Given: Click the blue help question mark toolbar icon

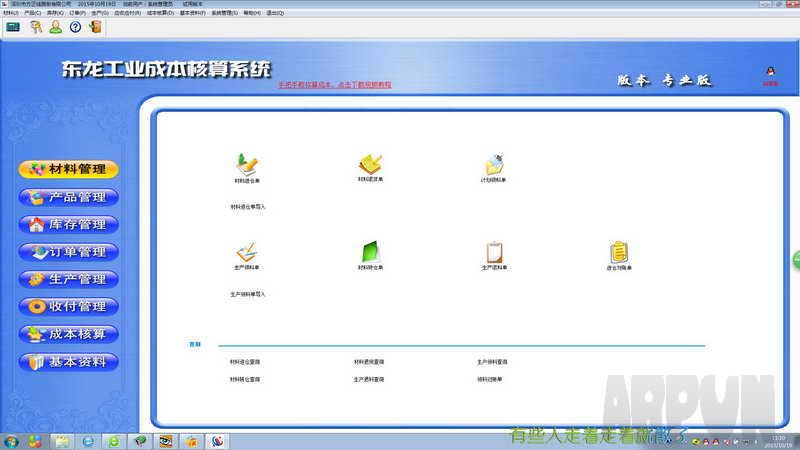Looking at the screenshot, I should tap(75, 27).
